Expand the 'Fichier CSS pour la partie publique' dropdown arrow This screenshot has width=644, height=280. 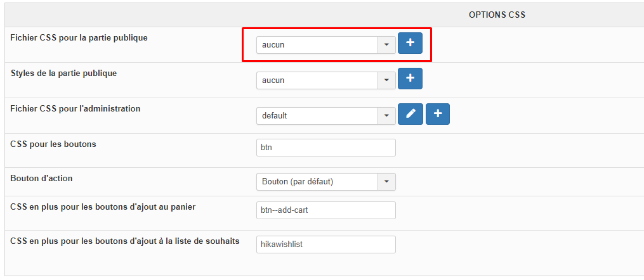point(386,45)
